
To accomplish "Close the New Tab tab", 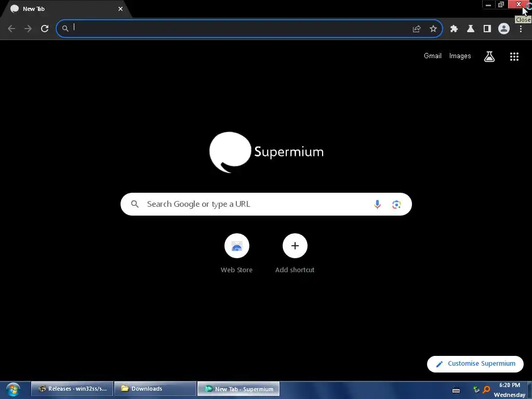I will point(121,9).
